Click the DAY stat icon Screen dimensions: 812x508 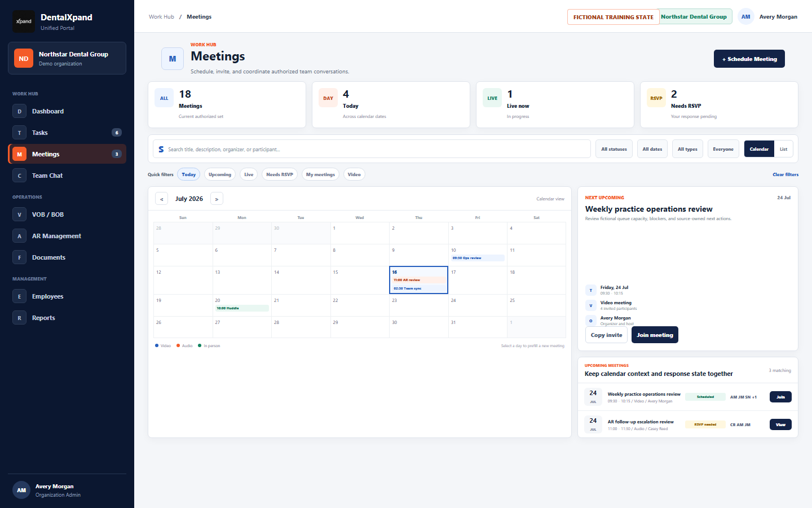coord(328,98)
